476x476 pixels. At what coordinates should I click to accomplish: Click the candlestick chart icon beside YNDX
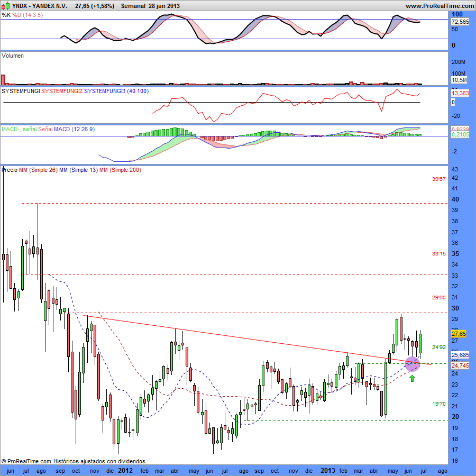click(x=6, y=6)
